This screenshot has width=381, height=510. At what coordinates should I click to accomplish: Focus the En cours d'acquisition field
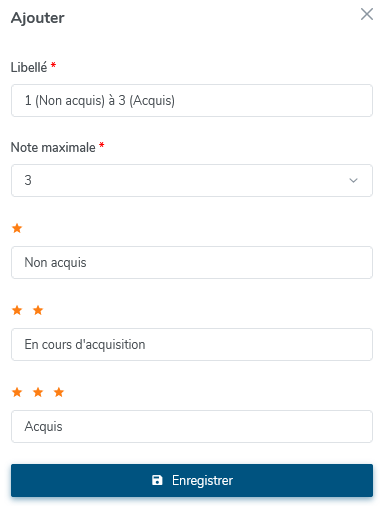[192, 344]
